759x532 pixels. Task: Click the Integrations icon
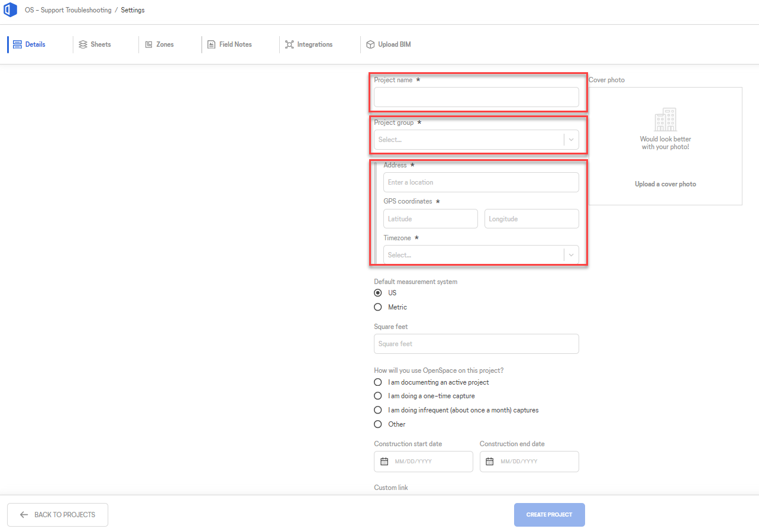point(289,44)
